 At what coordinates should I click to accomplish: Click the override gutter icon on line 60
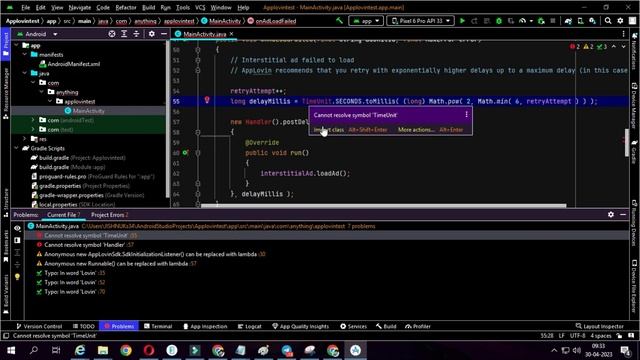tap(185, 153)
